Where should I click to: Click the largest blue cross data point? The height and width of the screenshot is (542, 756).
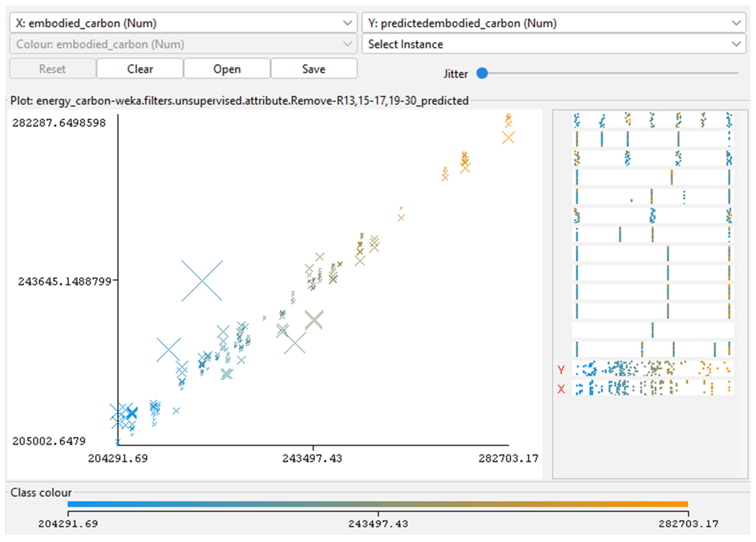click(202, 281)
